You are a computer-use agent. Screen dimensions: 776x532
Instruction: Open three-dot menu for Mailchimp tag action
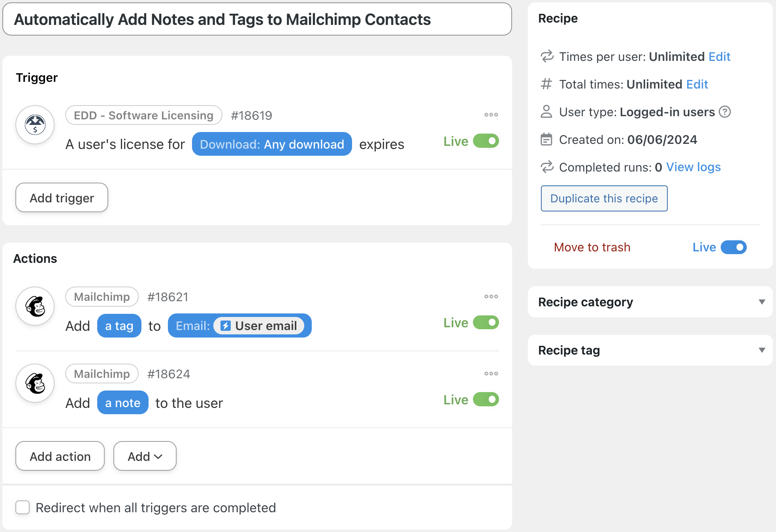pos(491,296)
